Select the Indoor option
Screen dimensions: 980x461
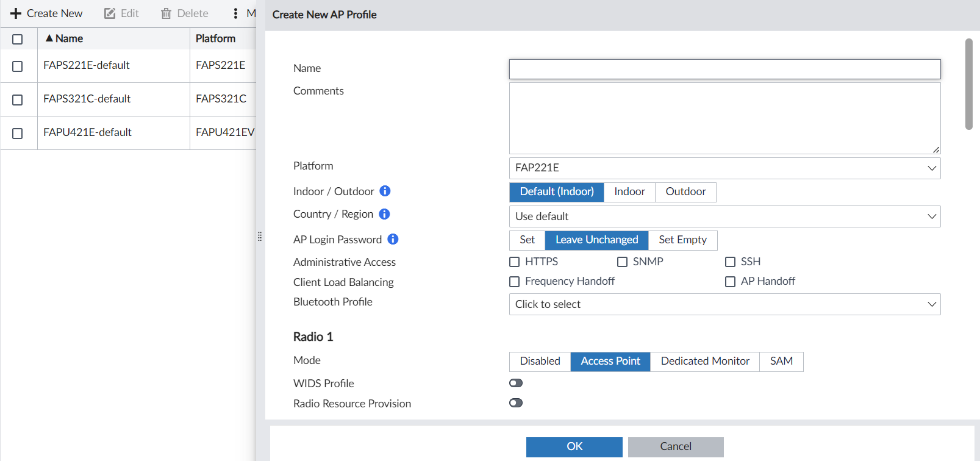click(629, 192)
